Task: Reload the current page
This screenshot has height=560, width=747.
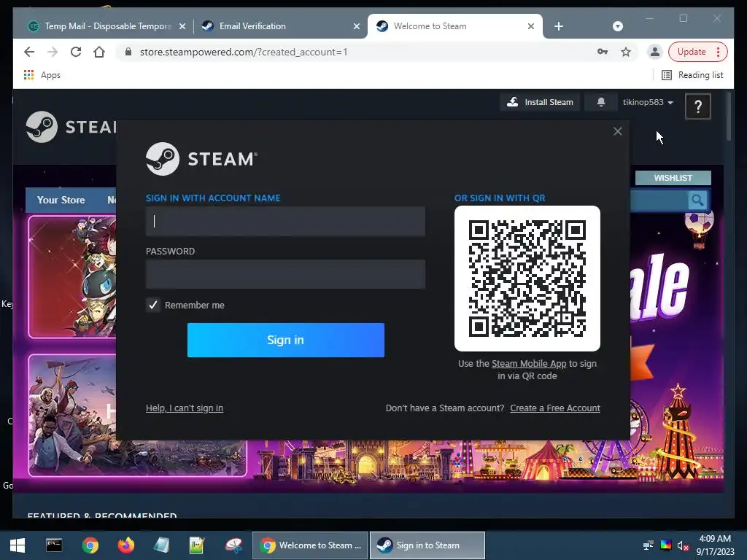Action: click(76, 52)
